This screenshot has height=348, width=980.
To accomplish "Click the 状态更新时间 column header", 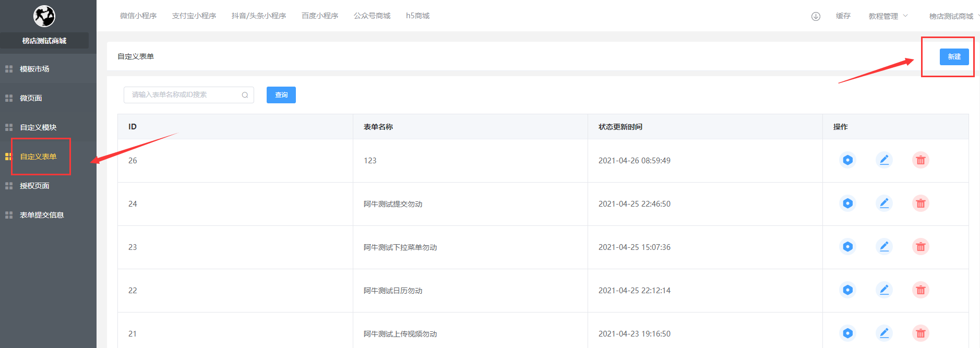I will point(620,127).
